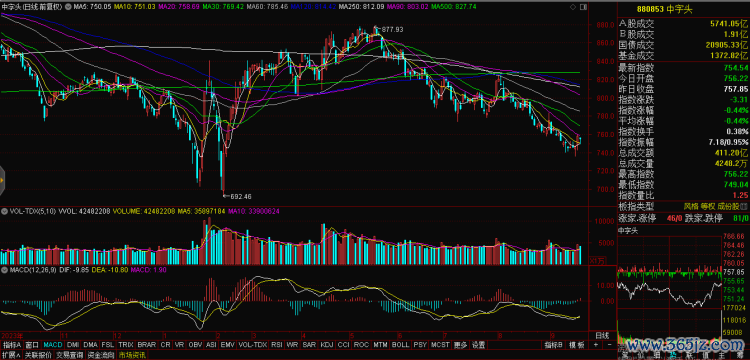Viewport: 750px width, 360px height.
Task: Click the 模板 button
Action: 577,345
